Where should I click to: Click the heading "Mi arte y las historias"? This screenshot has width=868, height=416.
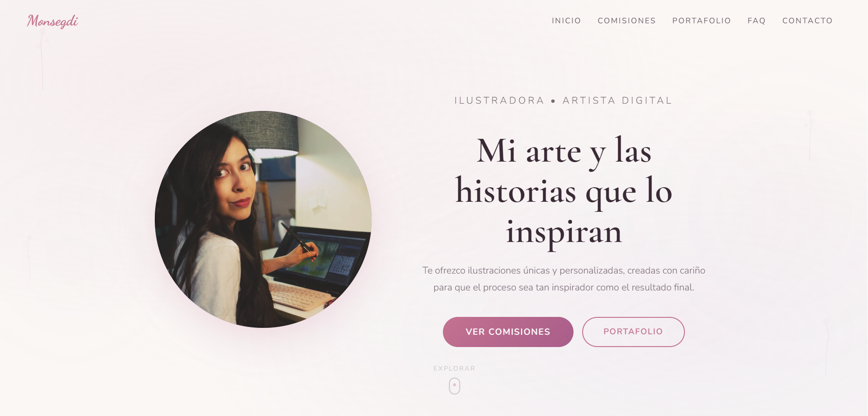[564, 191]
